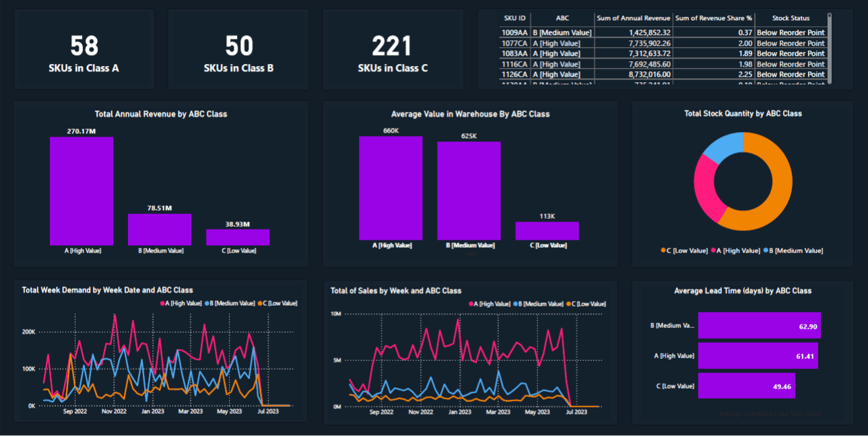Sort table by Stock Status column header
Screen dimensions: 868x437
pyautogui.click(x=791, y=18)
